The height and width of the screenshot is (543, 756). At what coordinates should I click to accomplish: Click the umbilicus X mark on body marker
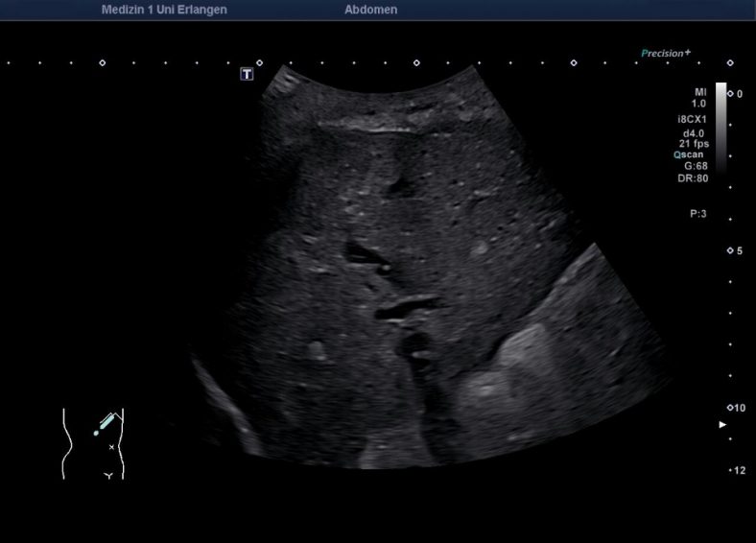112,447
